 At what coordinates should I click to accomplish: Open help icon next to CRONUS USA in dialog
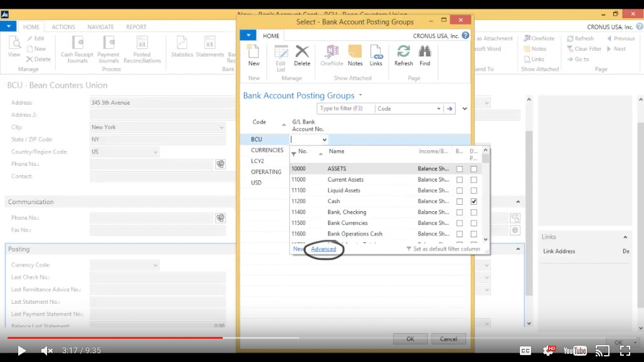[465, 35]
